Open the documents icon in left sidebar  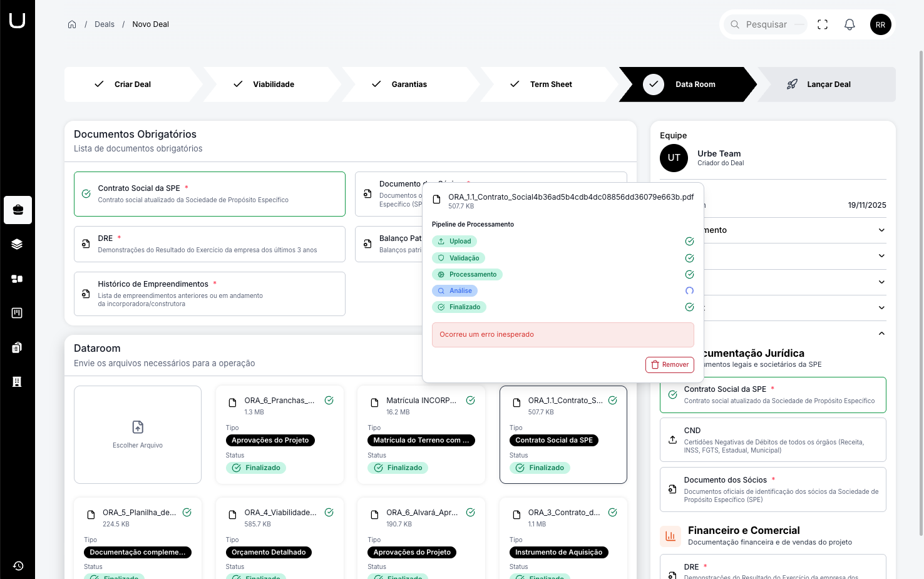18,347
